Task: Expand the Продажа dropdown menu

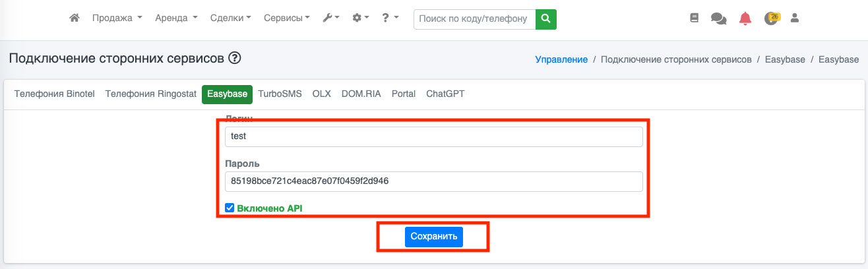Action: [117, 18]
